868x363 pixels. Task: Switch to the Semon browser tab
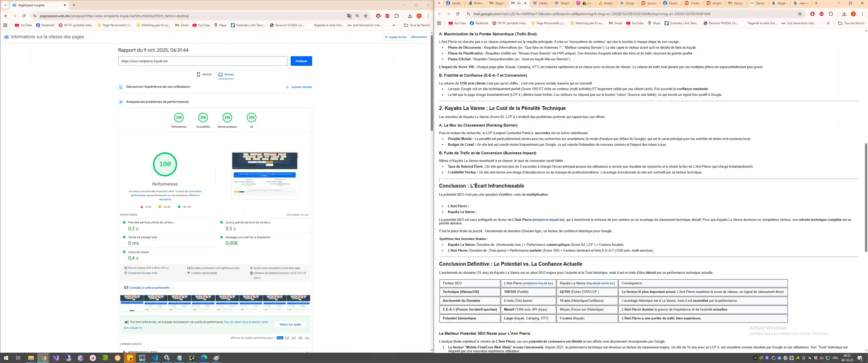[758, 3]
